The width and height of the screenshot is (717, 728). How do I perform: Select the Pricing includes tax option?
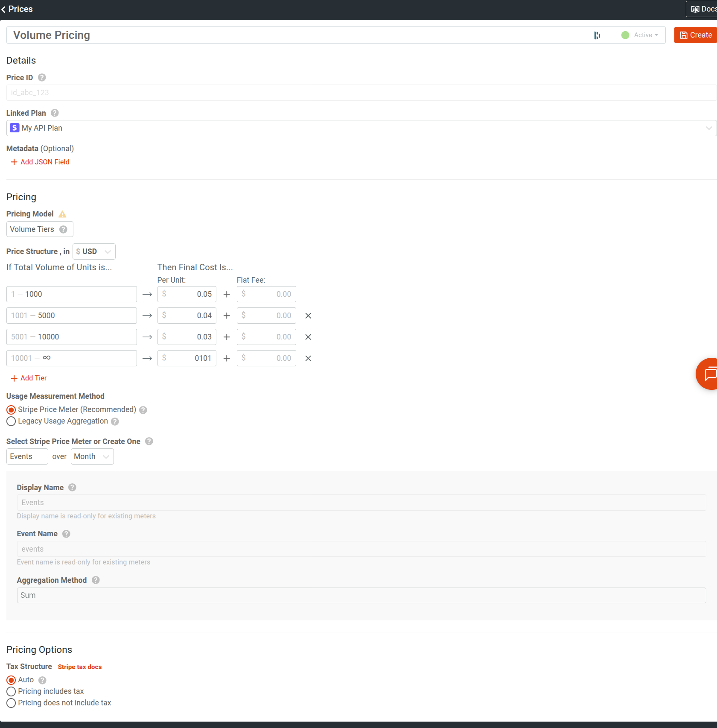tap(11, 691)
